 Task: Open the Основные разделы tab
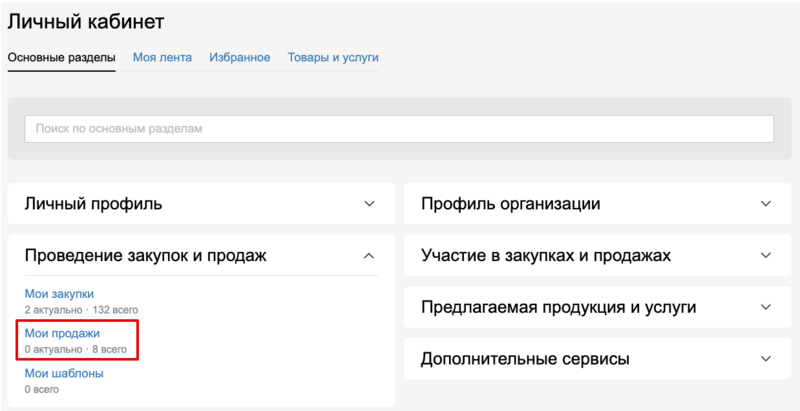click(x=61, y=57)
